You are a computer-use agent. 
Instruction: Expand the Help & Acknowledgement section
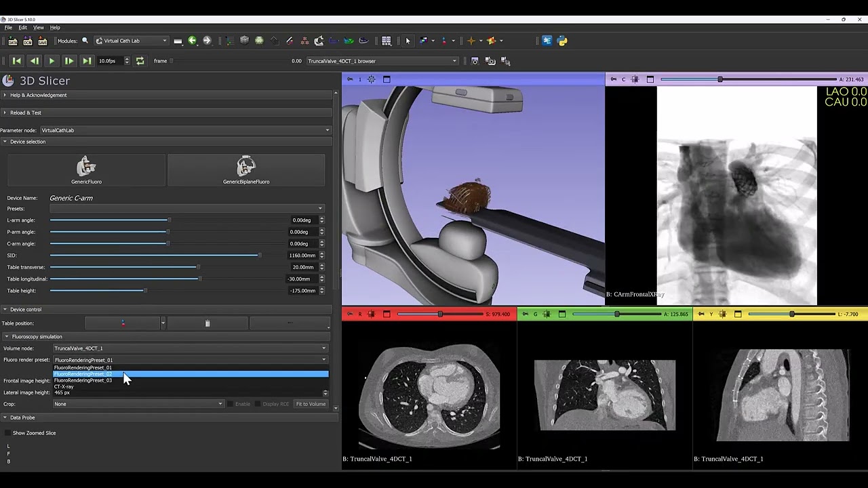(x=166, y=96)
